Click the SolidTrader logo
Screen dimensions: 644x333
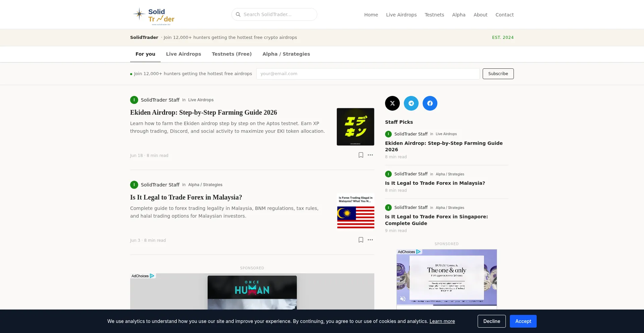(x=154, y=16)
